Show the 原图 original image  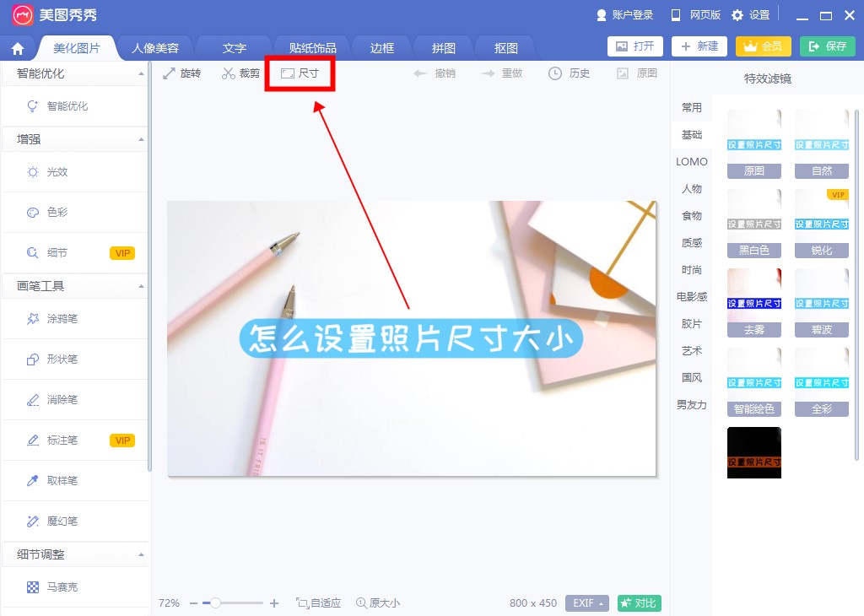point(636,73)
